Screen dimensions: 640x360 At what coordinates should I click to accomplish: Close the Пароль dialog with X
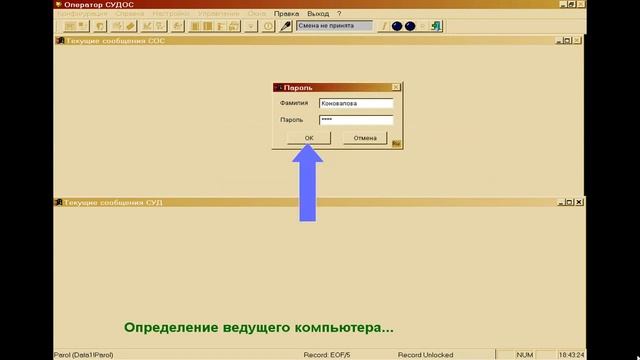(396, 87)
